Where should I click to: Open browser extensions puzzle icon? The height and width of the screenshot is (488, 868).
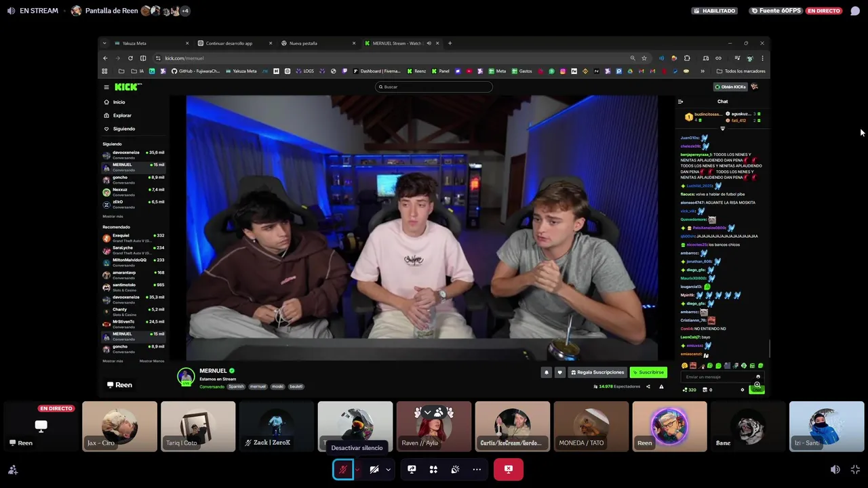coord(687,58)
